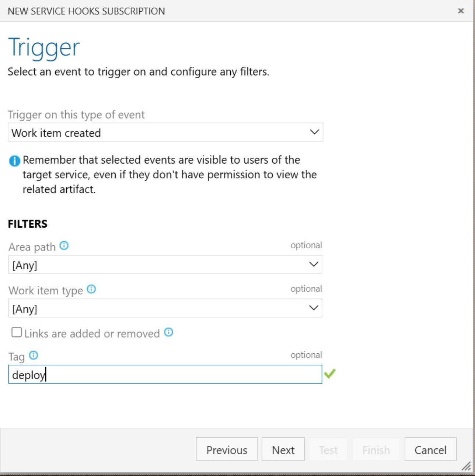
Task: Enable the "Links are added or removed" filter
Action: (16, 332)
